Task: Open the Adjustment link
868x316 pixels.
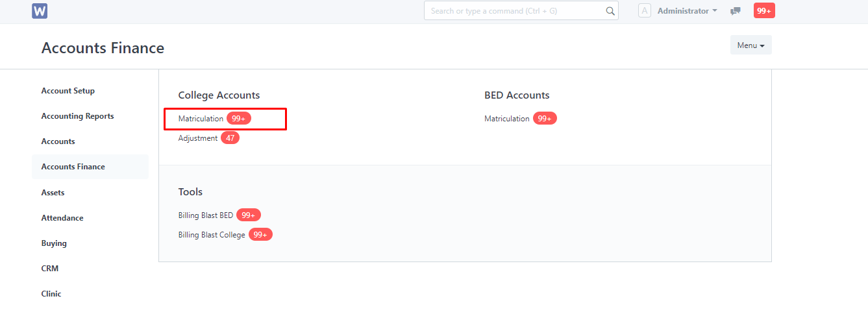Action: click(198, 138)
